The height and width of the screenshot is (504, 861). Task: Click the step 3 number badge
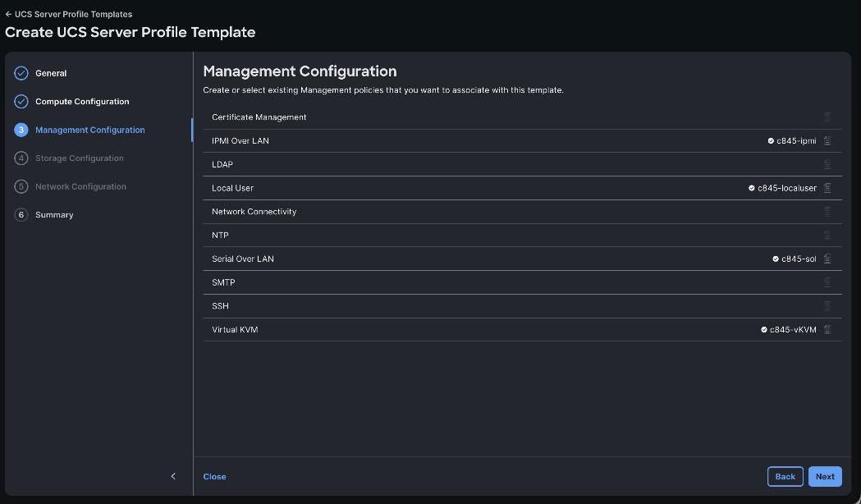pos(21,130)
